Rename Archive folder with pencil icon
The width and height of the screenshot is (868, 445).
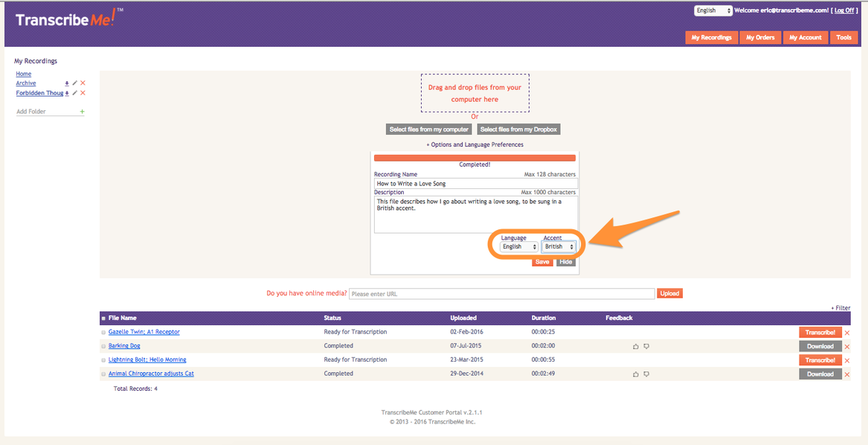click(74, 83)
